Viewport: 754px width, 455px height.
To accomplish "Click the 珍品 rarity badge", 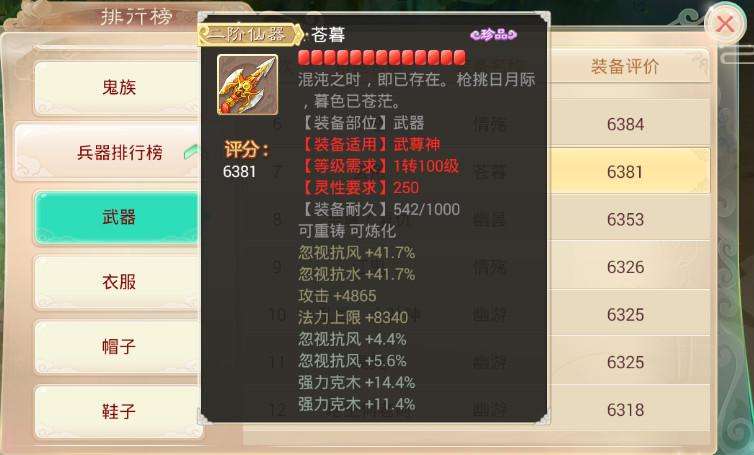I will click(x=493, y=34).
